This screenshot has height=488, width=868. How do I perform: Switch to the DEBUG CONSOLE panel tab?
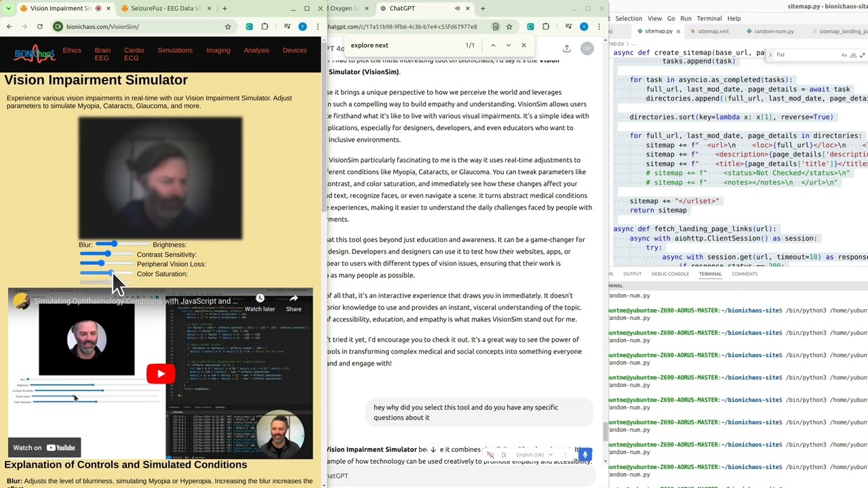[x=670, y=274]
